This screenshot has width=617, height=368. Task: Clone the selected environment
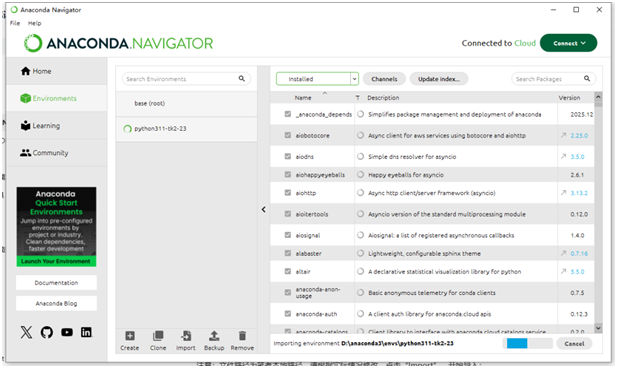[x=158, y=341]
